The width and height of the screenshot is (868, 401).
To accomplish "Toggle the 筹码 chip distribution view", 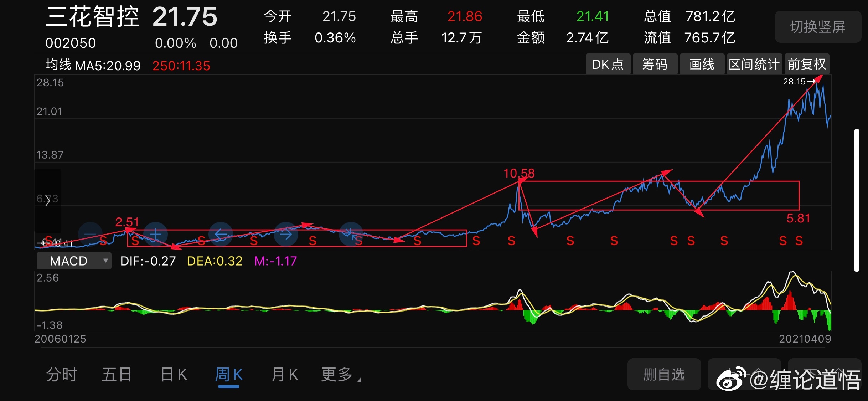I will pyautogui.click(x=655, y=64).
